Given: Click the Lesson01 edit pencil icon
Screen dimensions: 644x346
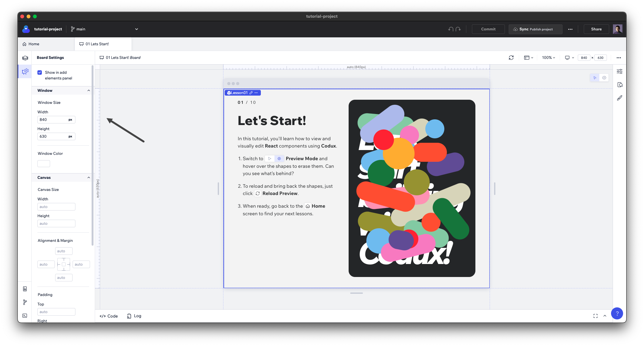Looking at the screenshot, I should click(x=251, y=93).
